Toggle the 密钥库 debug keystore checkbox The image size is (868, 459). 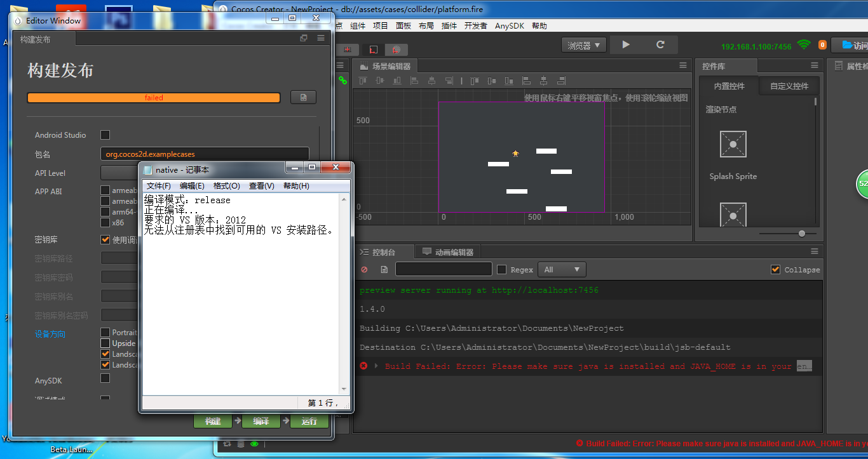[105, 239]
